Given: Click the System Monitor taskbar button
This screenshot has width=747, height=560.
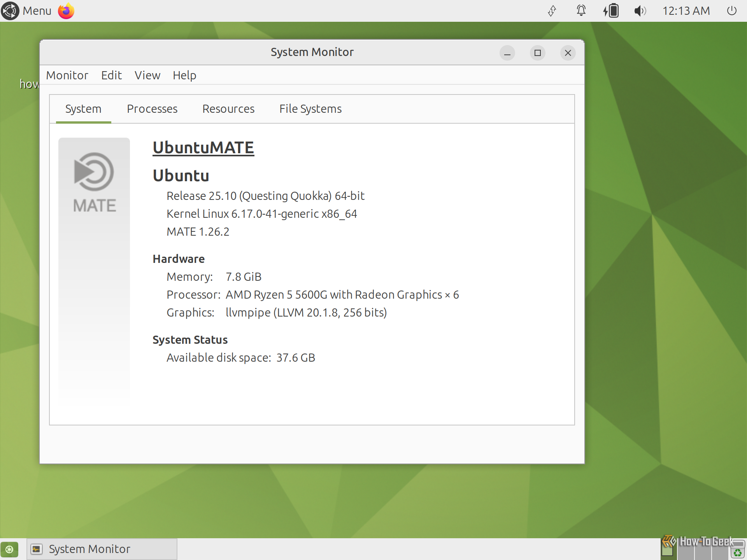Looking at the screenshot, I should (102, 549).
